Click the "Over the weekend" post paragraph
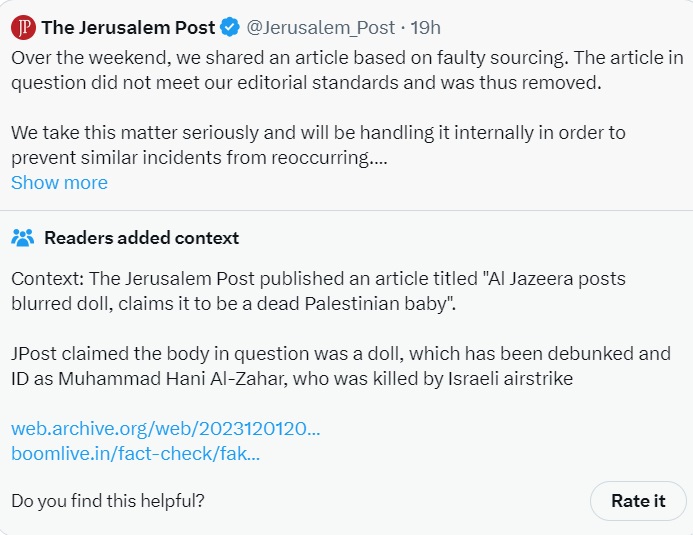The height and width of the screenshot is (535, 693). (x=340, y=69)
